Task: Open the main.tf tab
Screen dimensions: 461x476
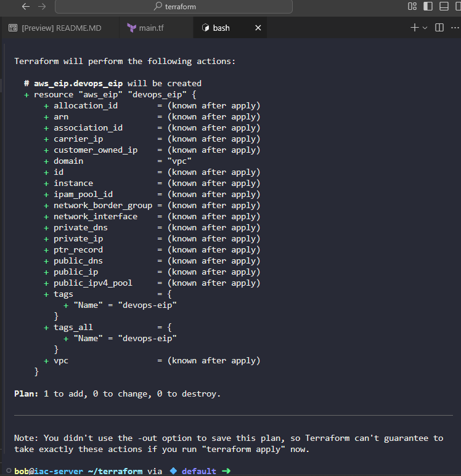Action: (x=156, y=28)
